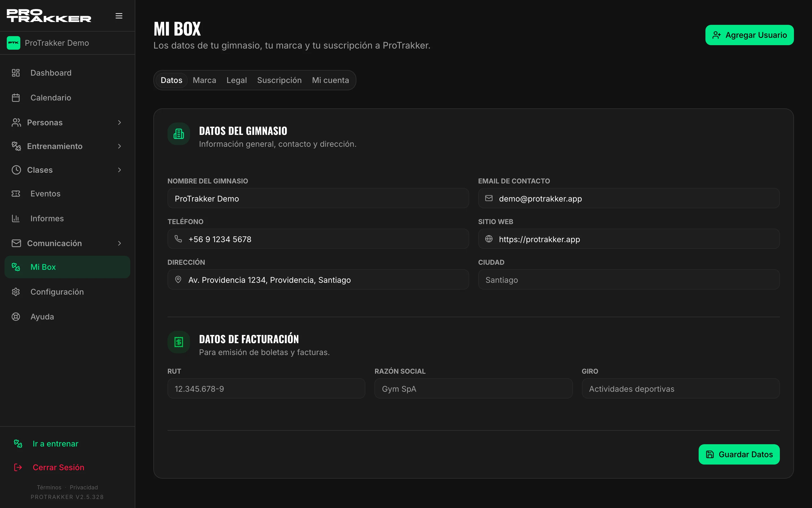Click the Comunicación envelope icon
This screenshot has height=508, width=812.
[x=16, y=243]
